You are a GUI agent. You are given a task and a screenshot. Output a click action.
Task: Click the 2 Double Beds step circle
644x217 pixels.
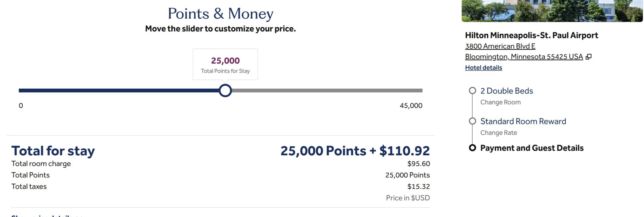472,91
